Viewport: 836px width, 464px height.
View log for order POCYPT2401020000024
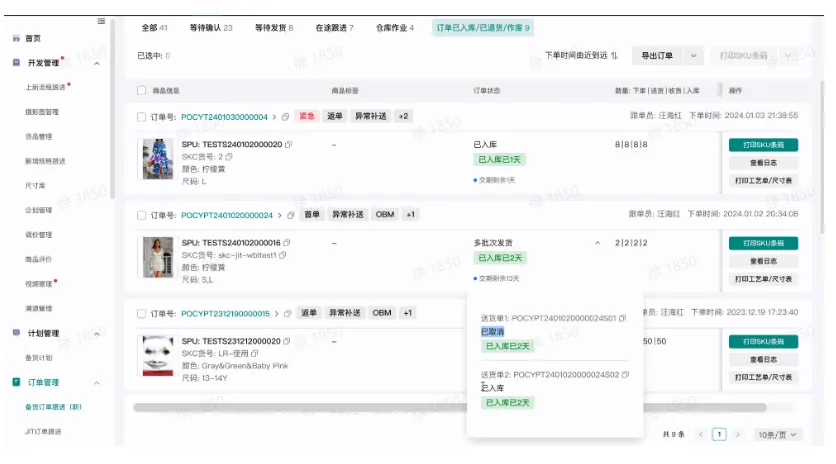[x=763, y=261]
